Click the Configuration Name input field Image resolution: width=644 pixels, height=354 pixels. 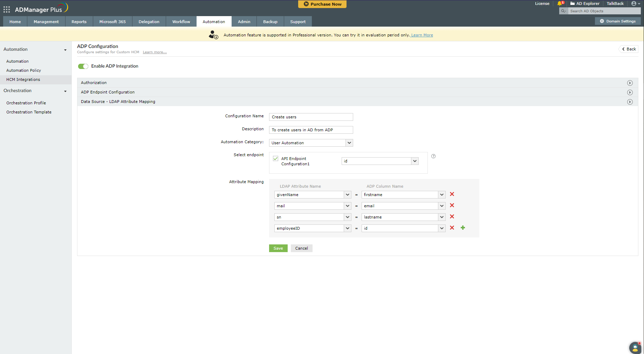[x=311, y=117]
